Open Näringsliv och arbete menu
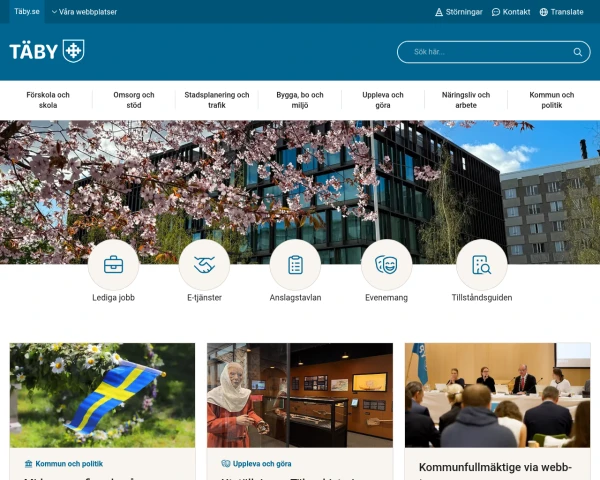Screen dimensions: 600x480 (466, 100)
